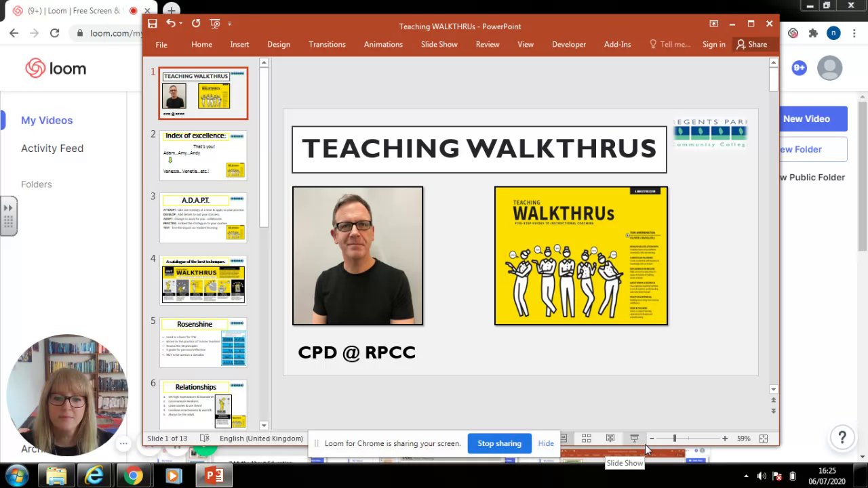Screen dimensions: 868x488
Task: Repeat the last action with redo icon
Action: [196, 24]
